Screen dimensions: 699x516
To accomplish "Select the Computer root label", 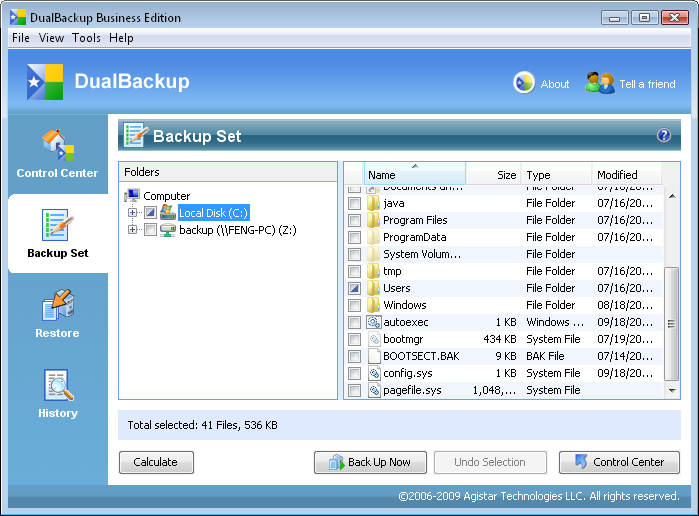I will 167,196.
